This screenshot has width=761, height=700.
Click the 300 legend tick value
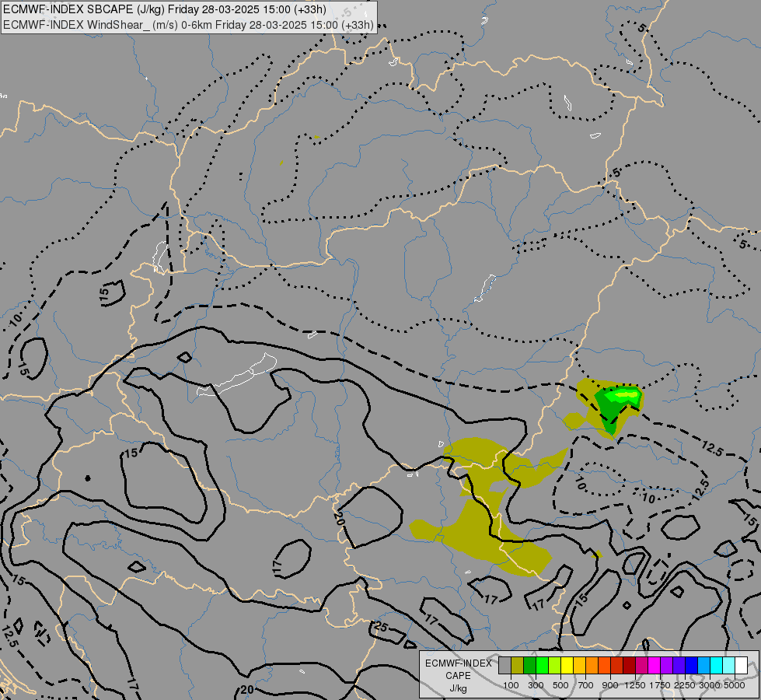click(x=536, y=685)
